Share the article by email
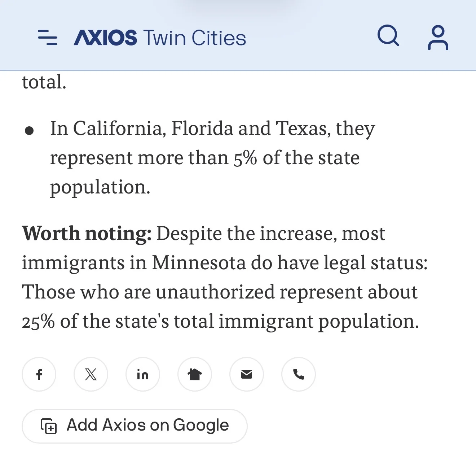 point(247,374)
